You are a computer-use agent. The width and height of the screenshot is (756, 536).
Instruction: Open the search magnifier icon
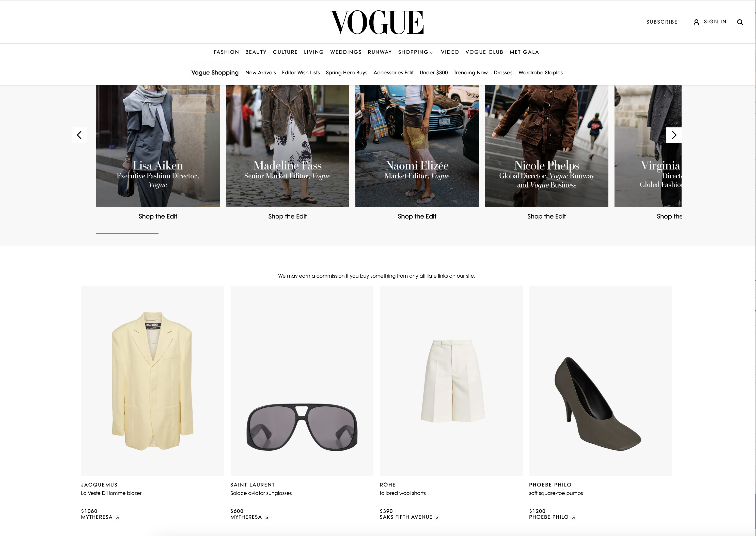coord(740,22)
